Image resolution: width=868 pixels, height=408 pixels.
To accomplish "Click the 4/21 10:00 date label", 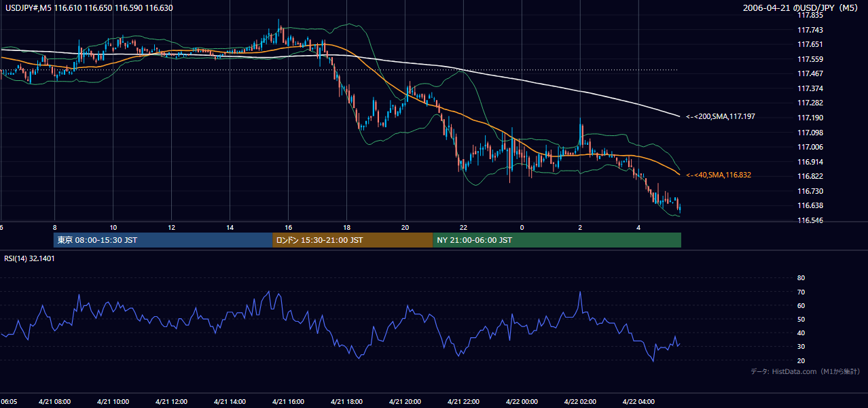I will click(x=113, y=401).
